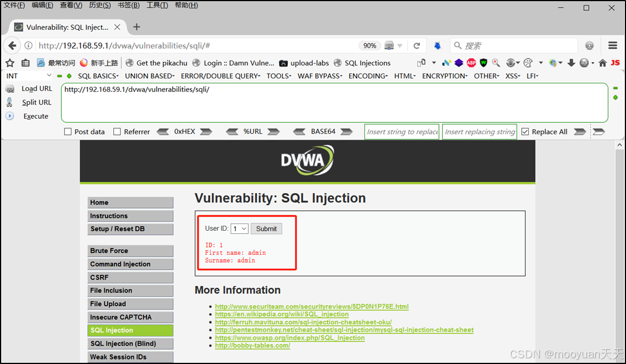
Task: Open the 文件(F) menu
Action: [14, 5]
